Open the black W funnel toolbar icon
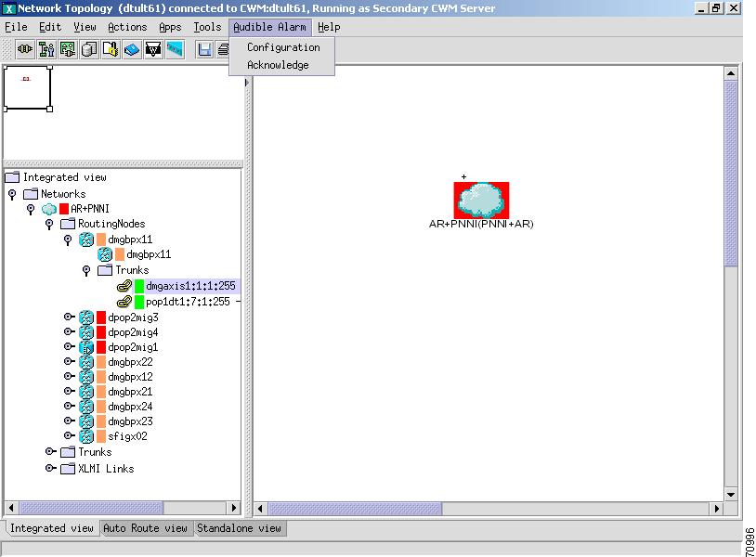Screen dimensions: 756x557 [x=153, y=49]
